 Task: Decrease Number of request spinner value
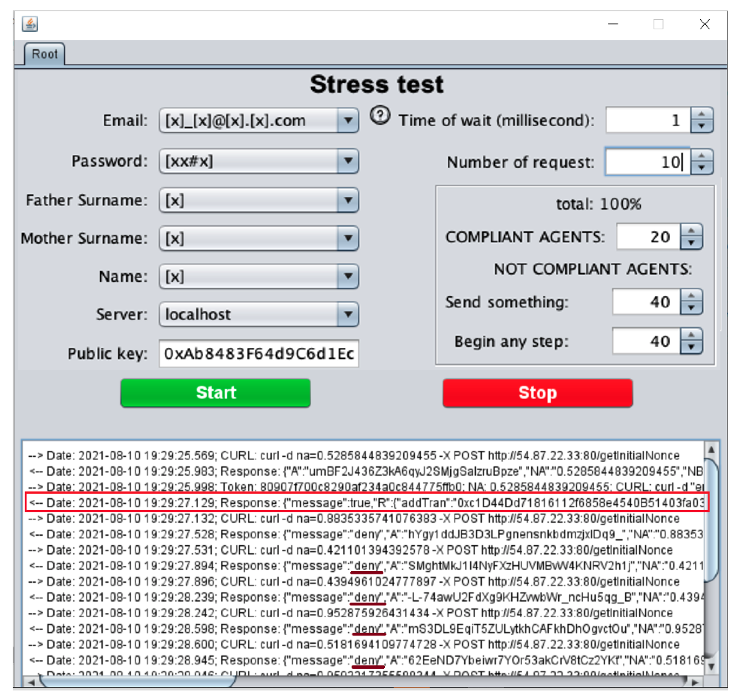[701, 168]
